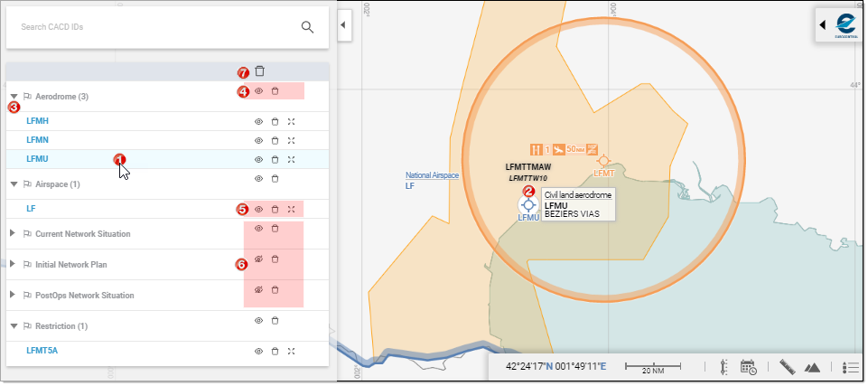Show the Initial Network Plan layer
The image size is (868, 386).
258,259
